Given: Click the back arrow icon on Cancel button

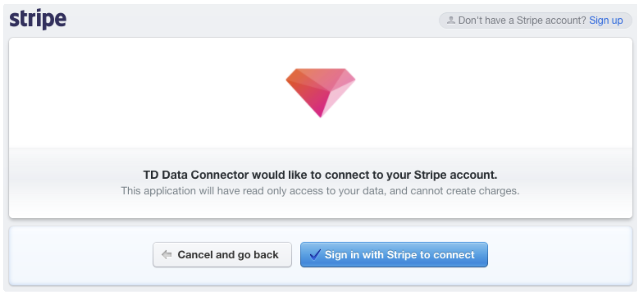Looking at the screenshot, I should 167,254.
